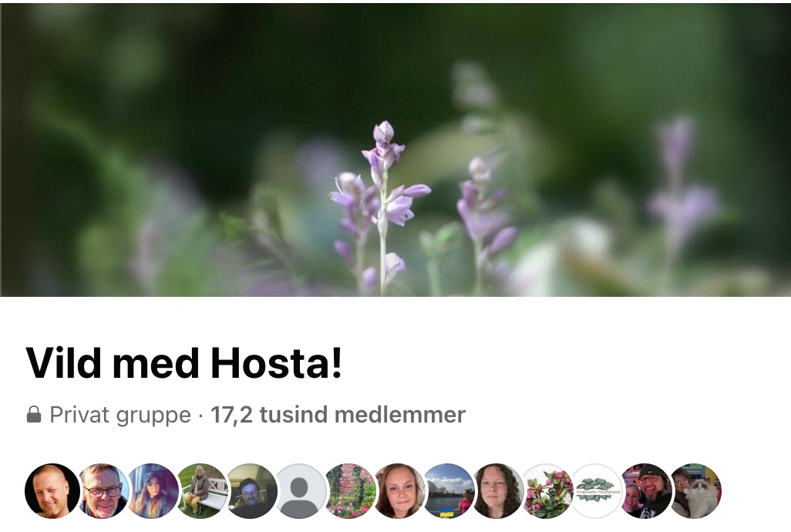Select the pink garden flowers avatar

(351, 491)
